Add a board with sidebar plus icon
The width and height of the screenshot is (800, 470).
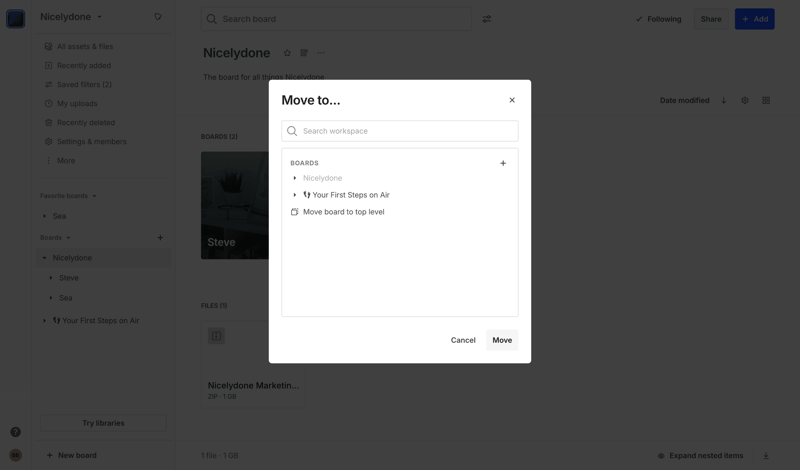(x=160, y=238)
